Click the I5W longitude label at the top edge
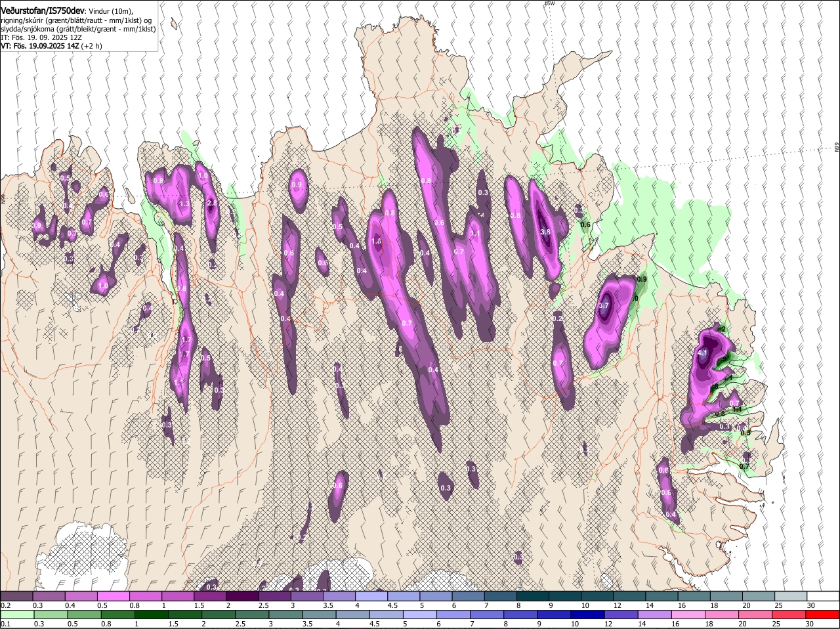This screenshot has width=840, height=629. [550, 3]
